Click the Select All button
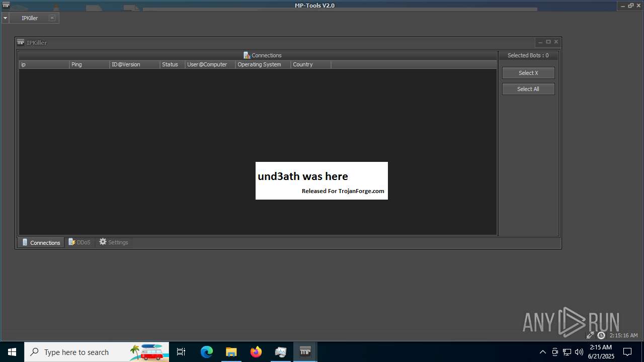Viewport: 644px width, 362px height. 528,89
